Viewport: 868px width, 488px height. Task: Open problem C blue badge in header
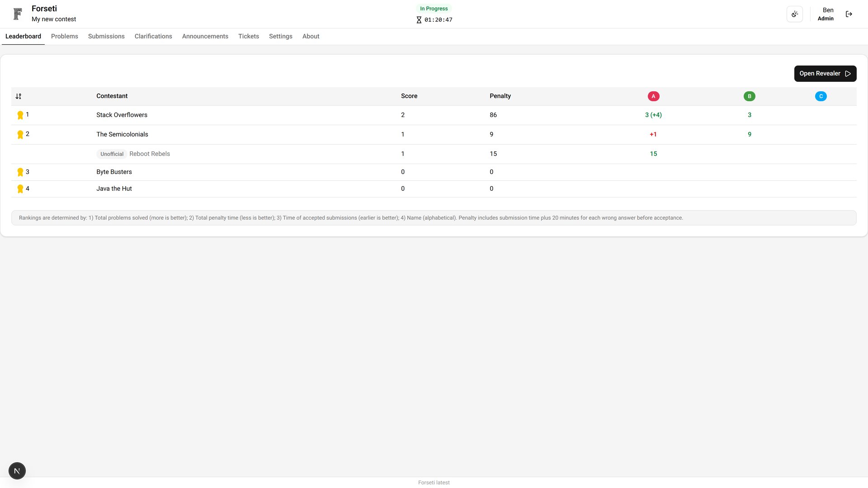[821, 96]
